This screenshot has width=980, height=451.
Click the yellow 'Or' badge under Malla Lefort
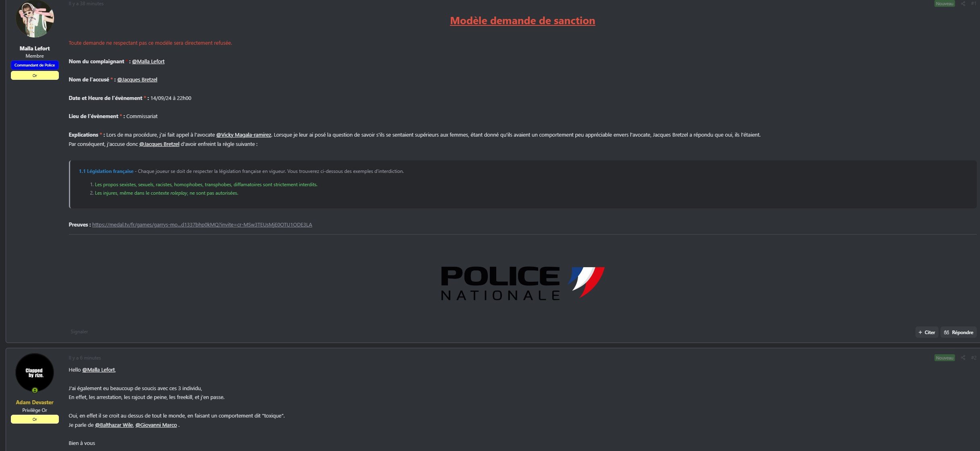coord(35,75)
